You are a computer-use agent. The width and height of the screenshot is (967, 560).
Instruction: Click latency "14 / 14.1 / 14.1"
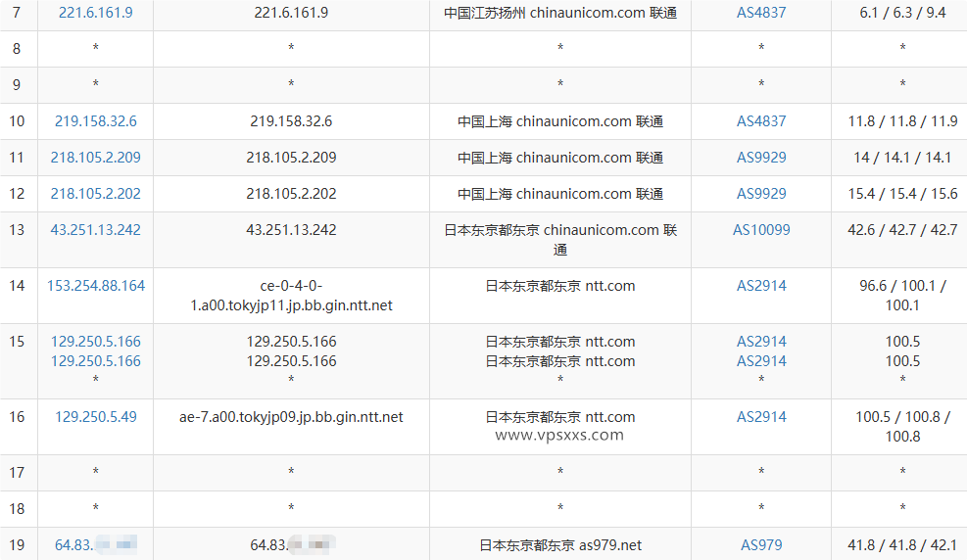tap(902, 158)
